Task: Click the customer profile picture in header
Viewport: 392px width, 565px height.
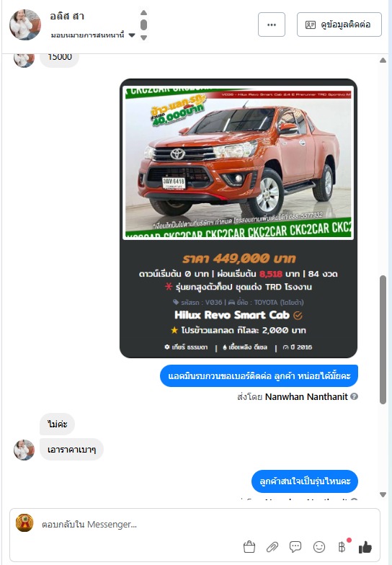Action: (x=24, y=25)
